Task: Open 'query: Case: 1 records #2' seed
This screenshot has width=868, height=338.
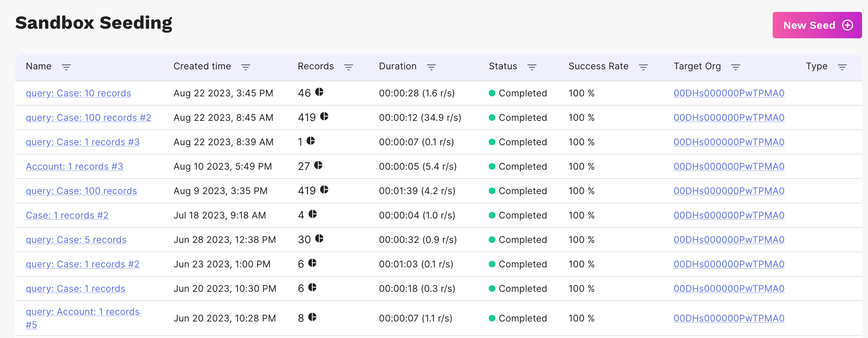Action: (x=82, y=264)
